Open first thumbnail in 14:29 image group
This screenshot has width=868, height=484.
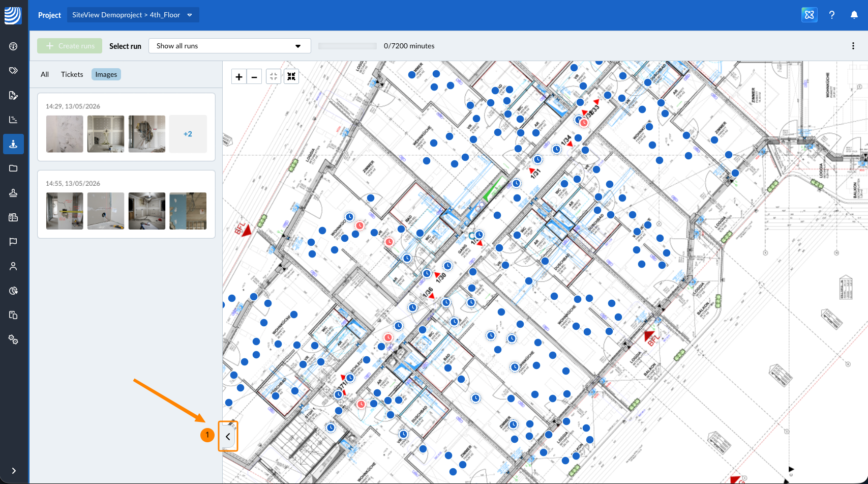tap(65, 134)
